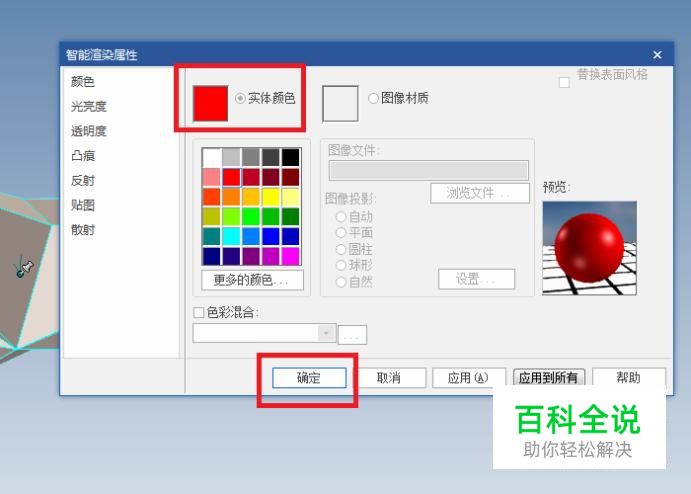The height and width of the screenshot is (494, 691).
Task: Open 更多的颜色... color picker
Action: point(253,280)
